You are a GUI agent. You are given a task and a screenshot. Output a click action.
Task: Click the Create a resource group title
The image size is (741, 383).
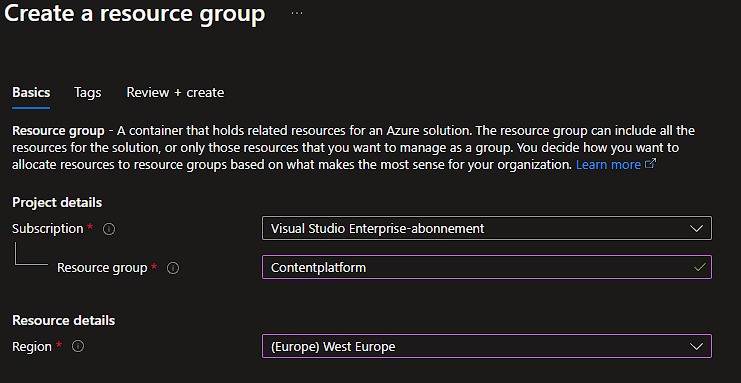tap(135, 14)
